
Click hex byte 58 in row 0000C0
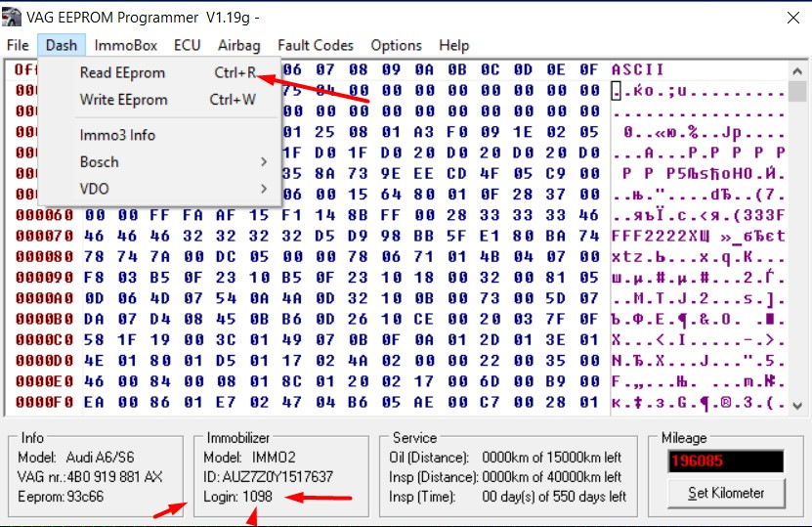[94, 340]
